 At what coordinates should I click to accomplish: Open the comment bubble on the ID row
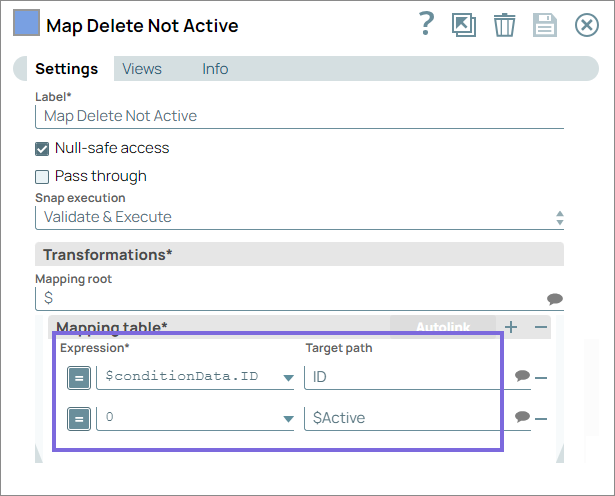[x=522, y=377]
